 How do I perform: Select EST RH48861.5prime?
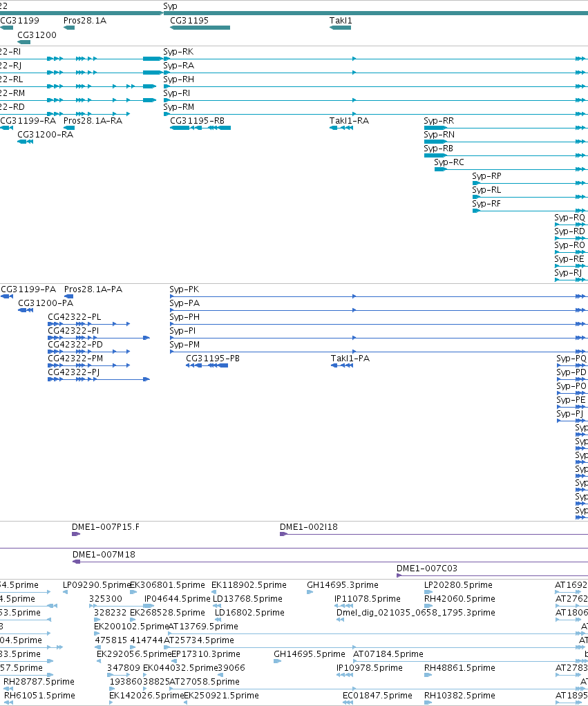tap(459, 668)
